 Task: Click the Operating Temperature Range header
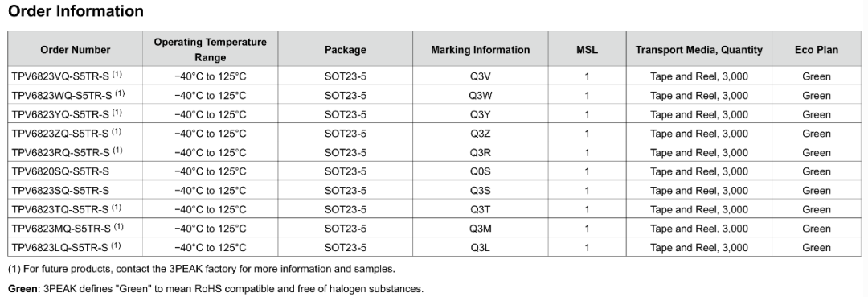click(211, 50)
